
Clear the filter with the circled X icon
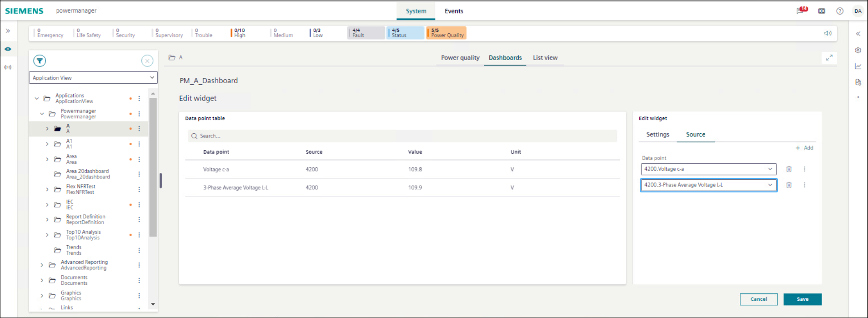[147, 61]
